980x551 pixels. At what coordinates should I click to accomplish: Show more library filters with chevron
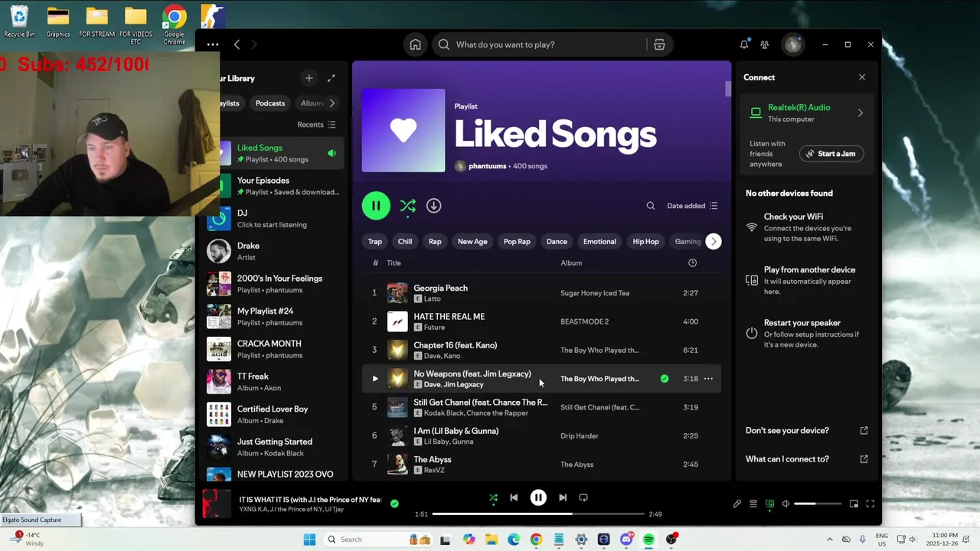(332, 103)
